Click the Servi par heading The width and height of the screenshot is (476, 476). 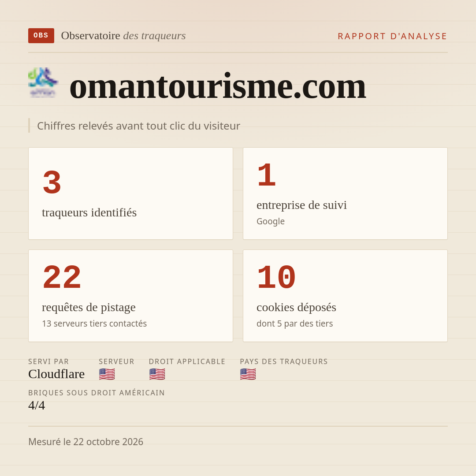click(x=48, y=361)
